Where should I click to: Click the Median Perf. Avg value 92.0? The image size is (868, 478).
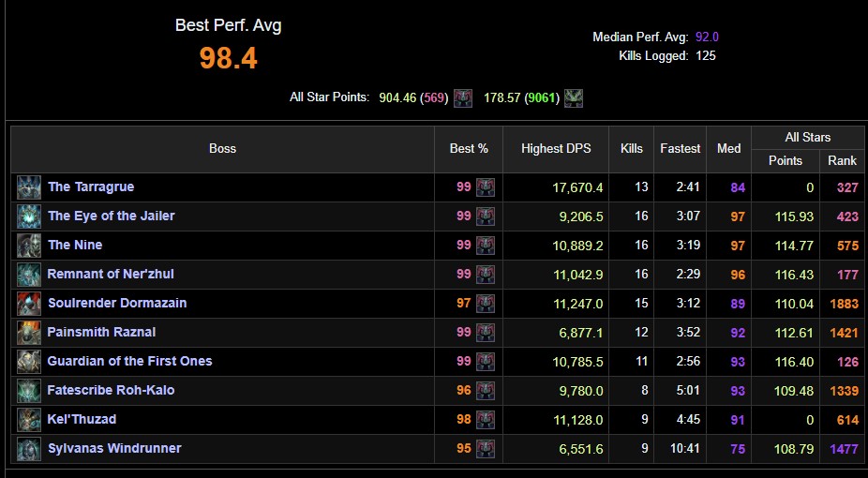(x=707, y=37)
